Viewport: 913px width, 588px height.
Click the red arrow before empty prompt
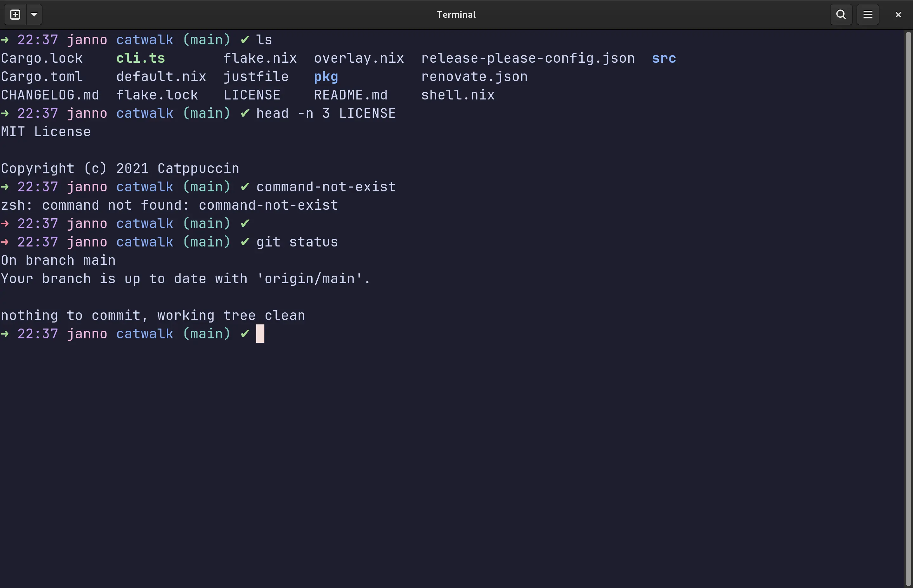5,224
